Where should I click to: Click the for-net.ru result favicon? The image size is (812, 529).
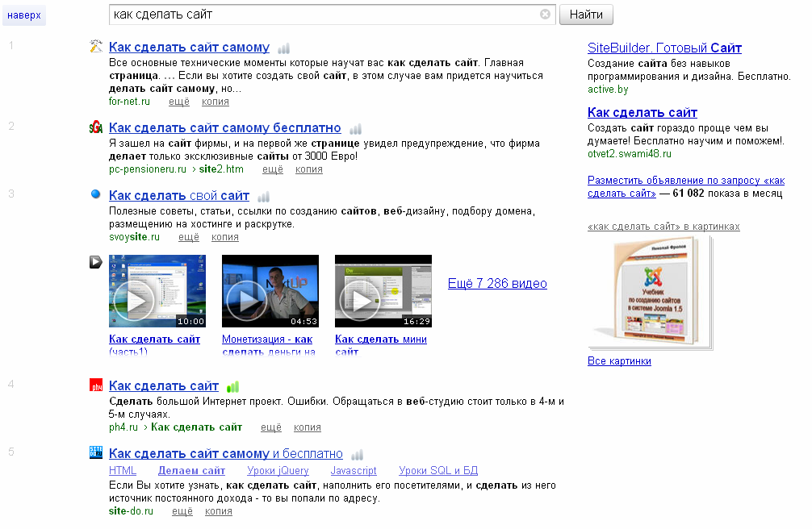(x=96, y=47)
